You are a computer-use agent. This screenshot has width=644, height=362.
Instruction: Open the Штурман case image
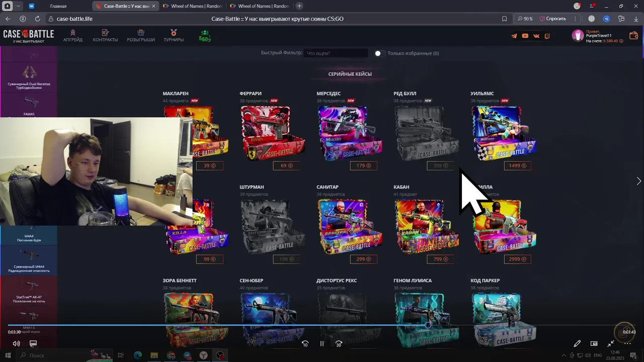(272, 226)
